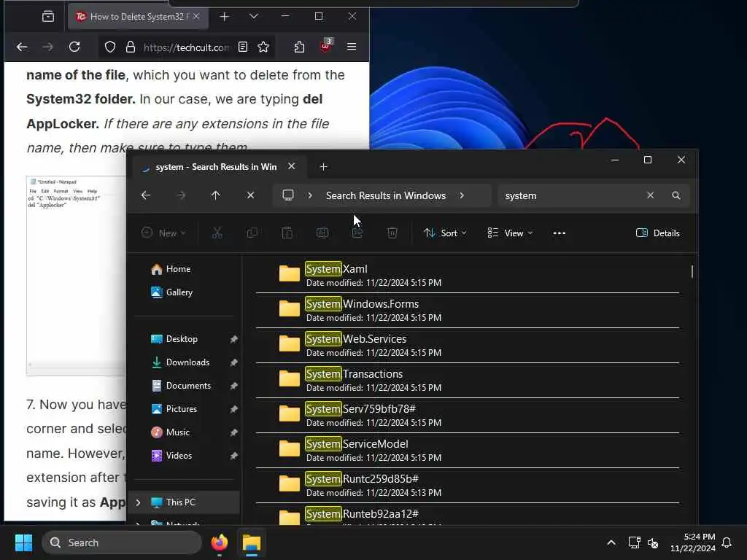Select the System.Web.Services folder
This screenshot has height=560, width=747.
[x=467, y=345]
